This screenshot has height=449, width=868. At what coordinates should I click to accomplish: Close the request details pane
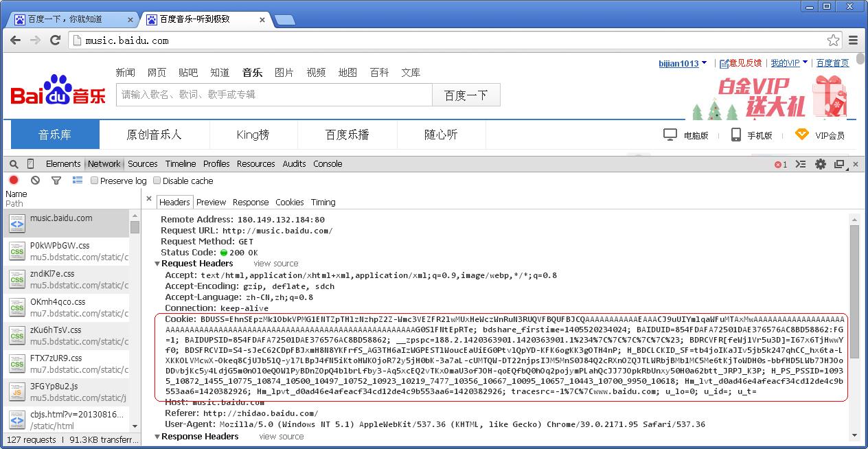click(x=149, y=199)
